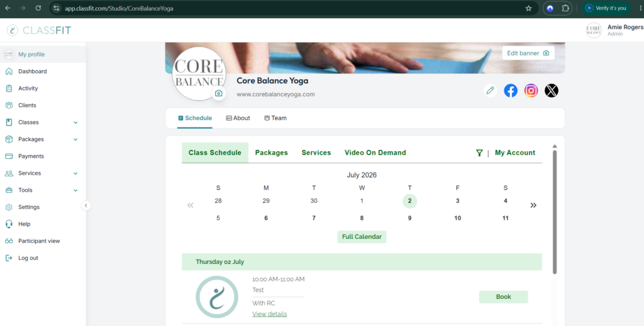644x326 pixels.
Task: Click the schedule filter funnel icon
Action: tap(479, 153)
